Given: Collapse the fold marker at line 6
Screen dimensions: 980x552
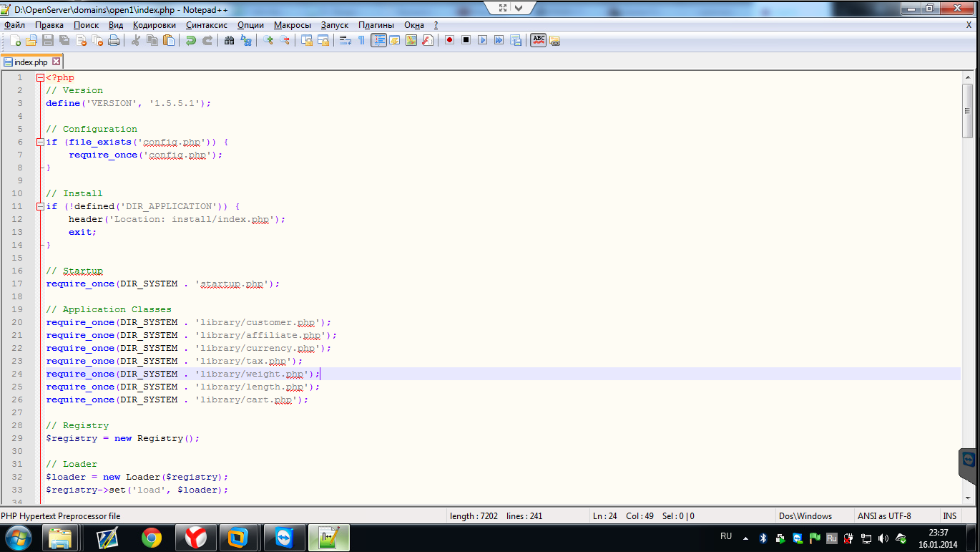Looking at the screenshot, I should coord(40,142).
